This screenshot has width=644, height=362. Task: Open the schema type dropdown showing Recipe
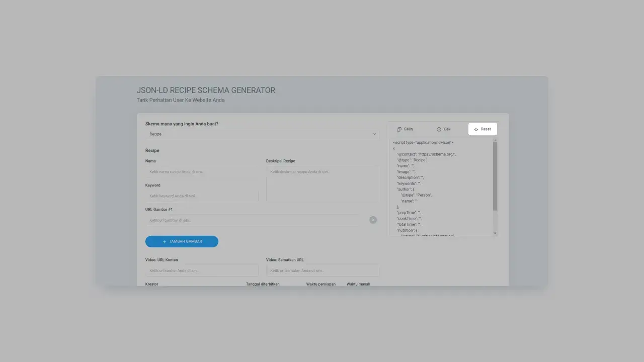point(262,134)
